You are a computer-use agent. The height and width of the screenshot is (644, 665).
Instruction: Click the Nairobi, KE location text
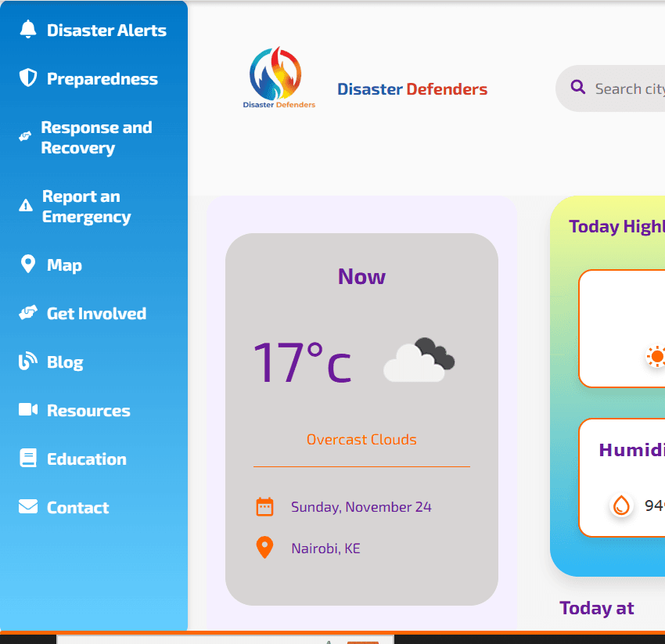(325, 548)
